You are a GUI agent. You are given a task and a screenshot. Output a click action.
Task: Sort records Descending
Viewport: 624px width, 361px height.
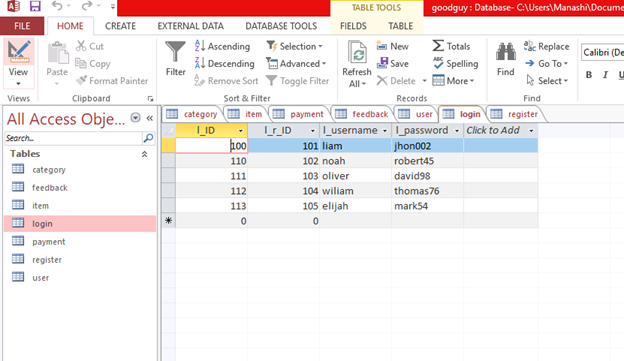(x=224, y=63)
